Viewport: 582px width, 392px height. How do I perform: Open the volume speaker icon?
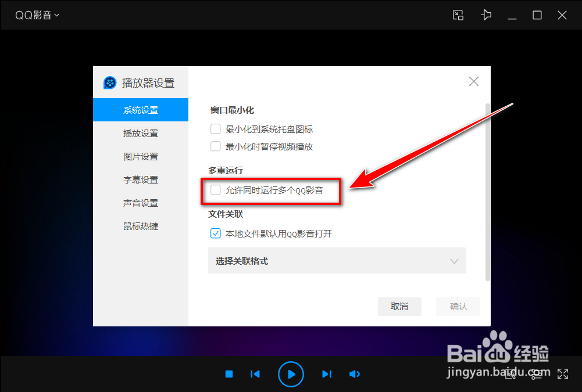coord(355,374)
